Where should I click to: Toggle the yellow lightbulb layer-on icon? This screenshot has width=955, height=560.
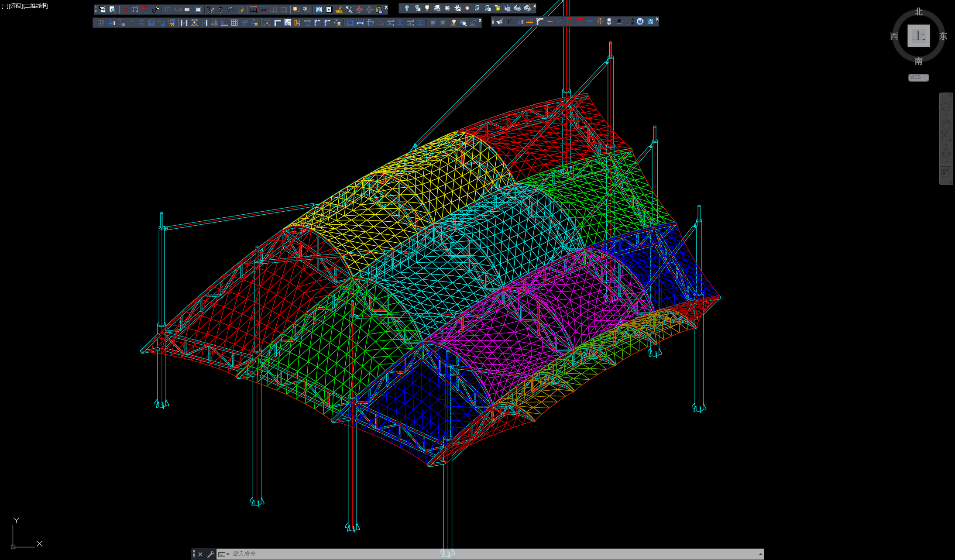click(427, 8)
